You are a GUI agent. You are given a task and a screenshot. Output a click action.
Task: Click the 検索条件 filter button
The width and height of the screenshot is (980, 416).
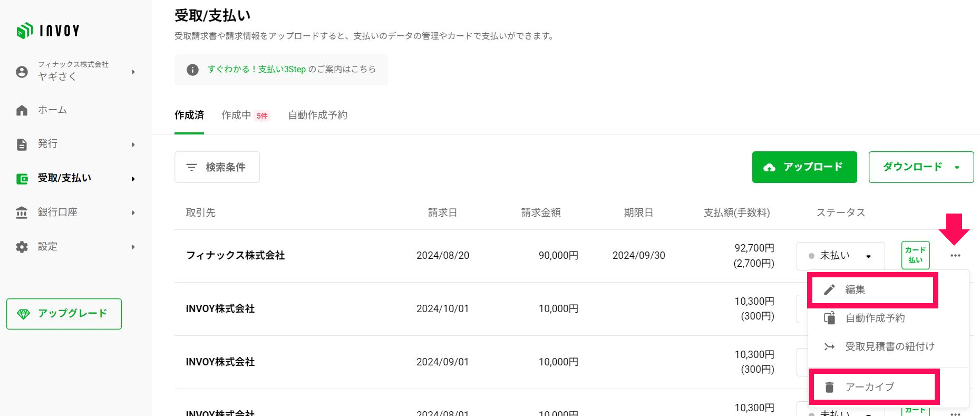tap(217, 167)
